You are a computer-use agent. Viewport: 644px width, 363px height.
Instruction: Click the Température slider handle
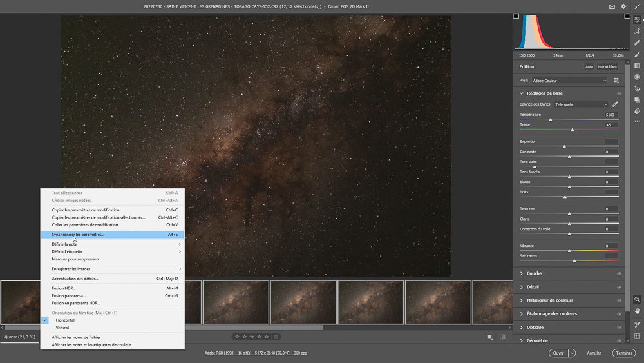pos(551,120)
